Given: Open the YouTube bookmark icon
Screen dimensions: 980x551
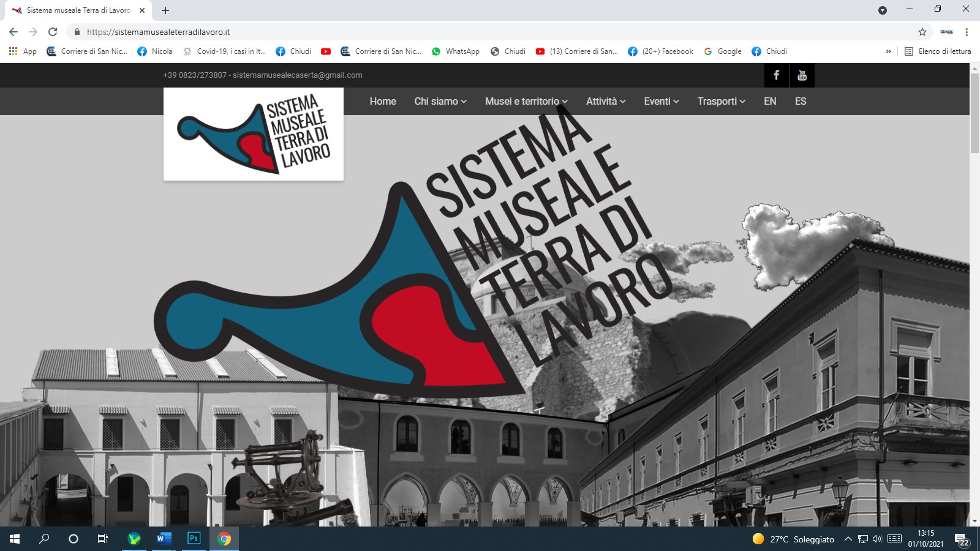Looking at the screenshot, I should point(326,51).
